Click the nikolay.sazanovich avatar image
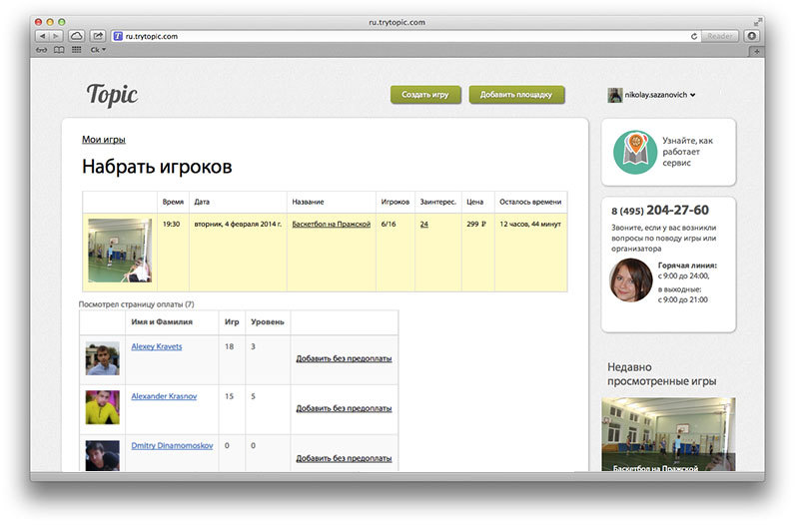Image resolution: width=799 pixels, height=532 pixels. 615,95
